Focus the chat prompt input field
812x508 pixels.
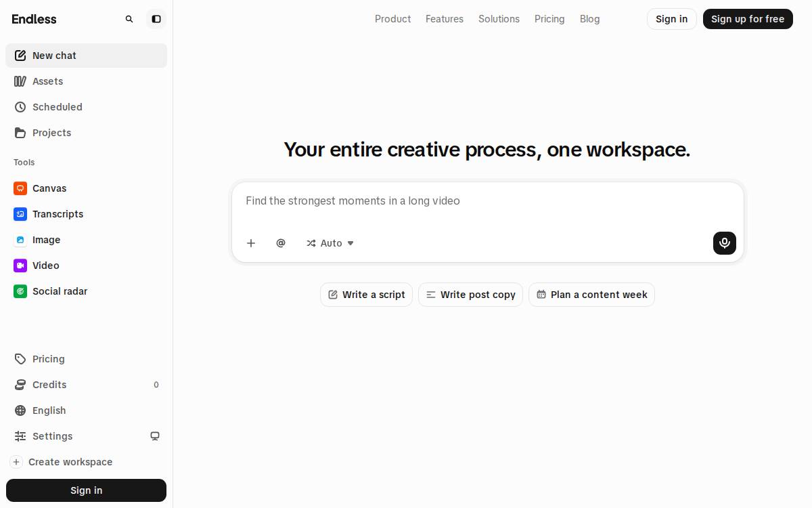(x=488, y=201)
